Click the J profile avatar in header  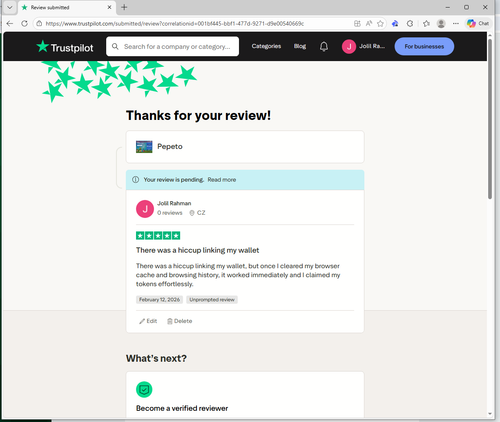point(349,46)
